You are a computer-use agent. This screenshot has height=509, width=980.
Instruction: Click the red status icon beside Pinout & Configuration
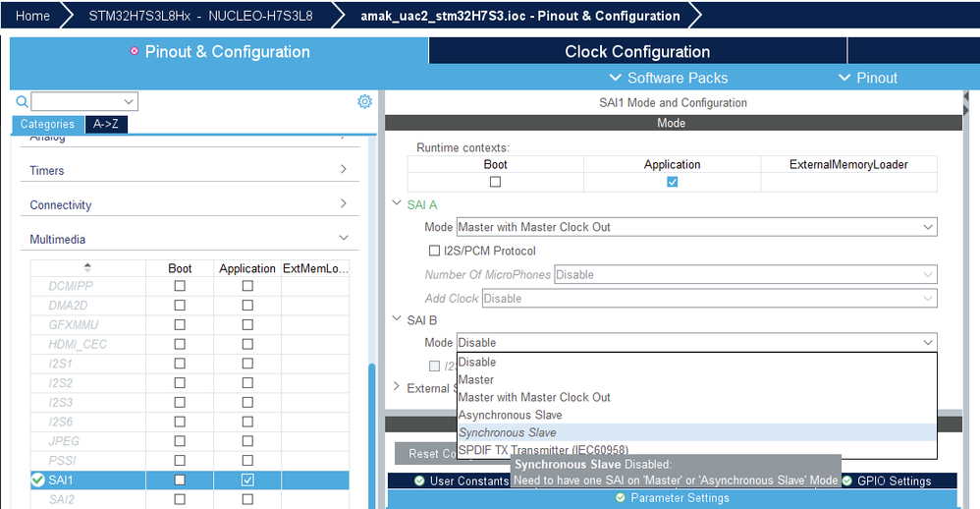coord(134,51)
